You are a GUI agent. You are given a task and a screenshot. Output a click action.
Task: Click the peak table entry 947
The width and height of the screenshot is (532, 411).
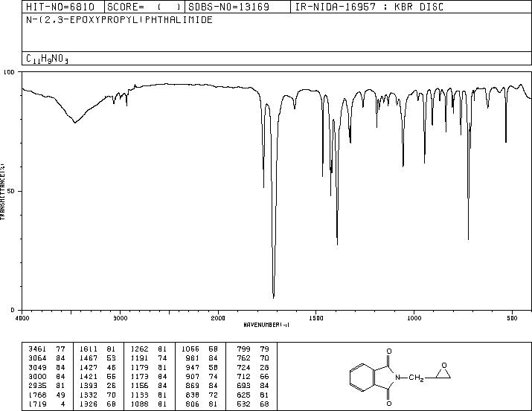coord(193,367)
